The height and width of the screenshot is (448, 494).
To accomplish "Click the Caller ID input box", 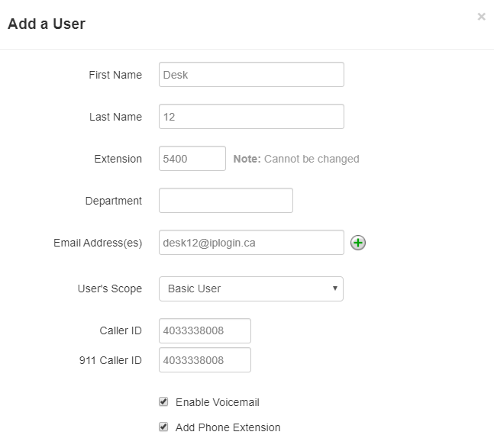I will pos(205,330).
